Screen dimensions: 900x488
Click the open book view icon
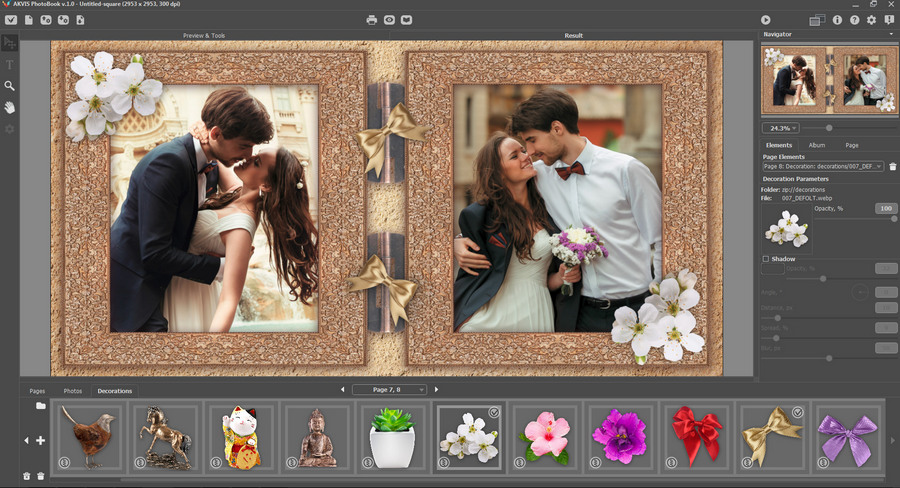tap(406, 20)
